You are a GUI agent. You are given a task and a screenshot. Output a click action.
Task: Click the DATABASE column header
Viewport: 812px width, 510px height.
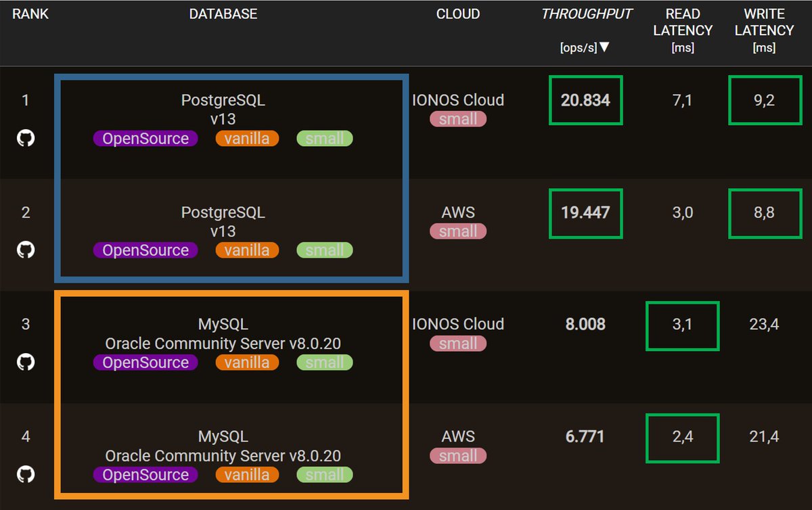tap(223, 14)
